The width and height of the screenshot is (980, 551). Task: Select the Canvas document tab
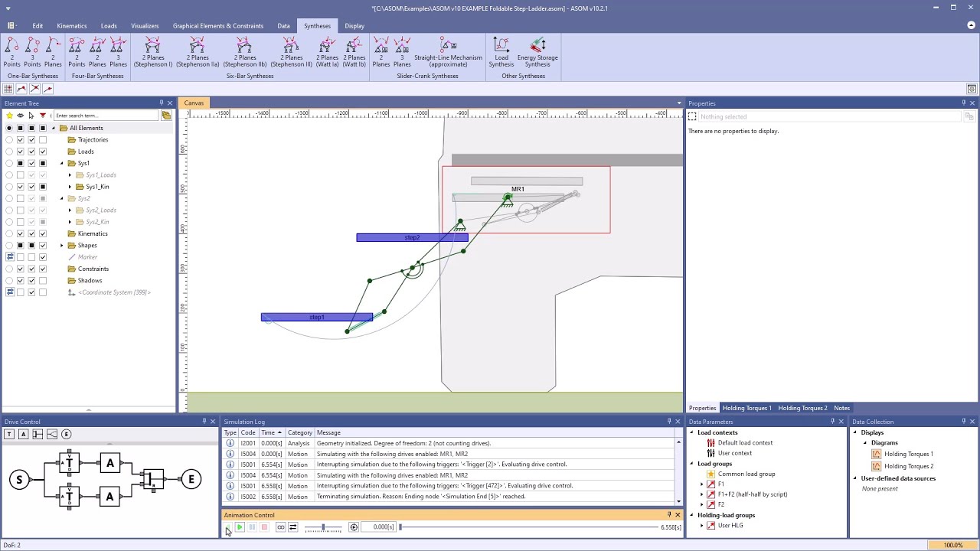[x=194, y=103]
